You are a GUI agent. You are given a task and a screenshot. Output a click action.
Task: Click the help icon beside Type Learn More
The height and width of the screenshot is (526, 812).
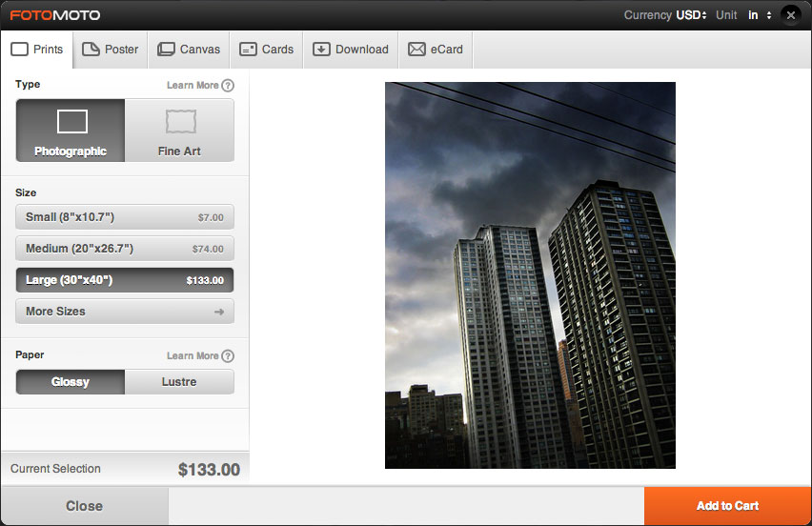[x=228, y=86]
